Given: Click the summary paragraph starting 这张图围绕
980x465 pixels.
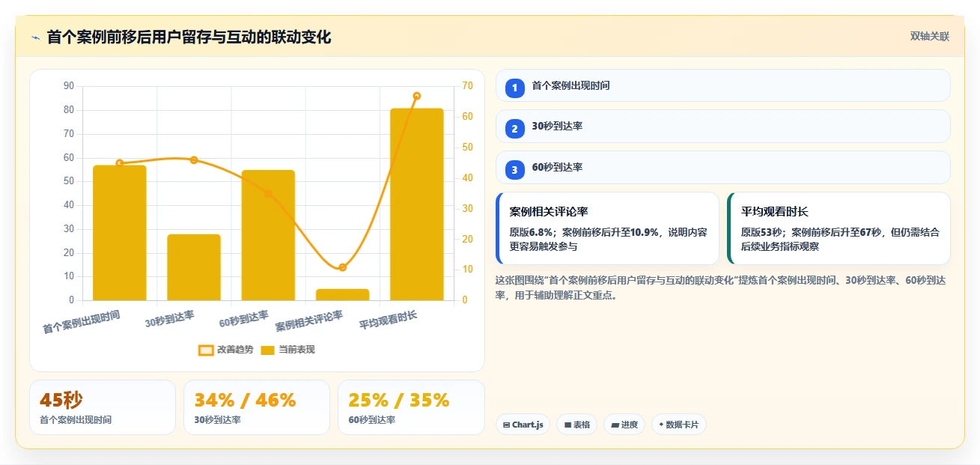Looking at the screenshot, I should point(720,288).
